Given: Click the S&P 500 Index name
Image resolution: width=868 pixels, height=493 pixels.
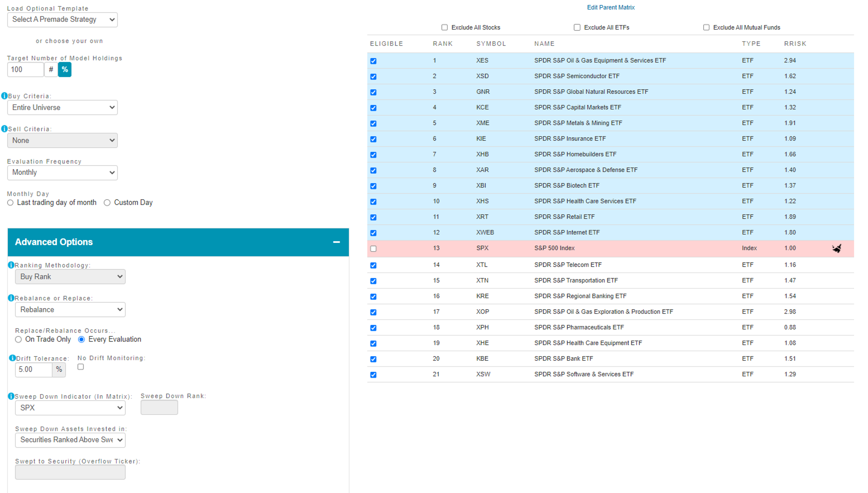Looking at the screenshot, I should [x=554, y=248].
